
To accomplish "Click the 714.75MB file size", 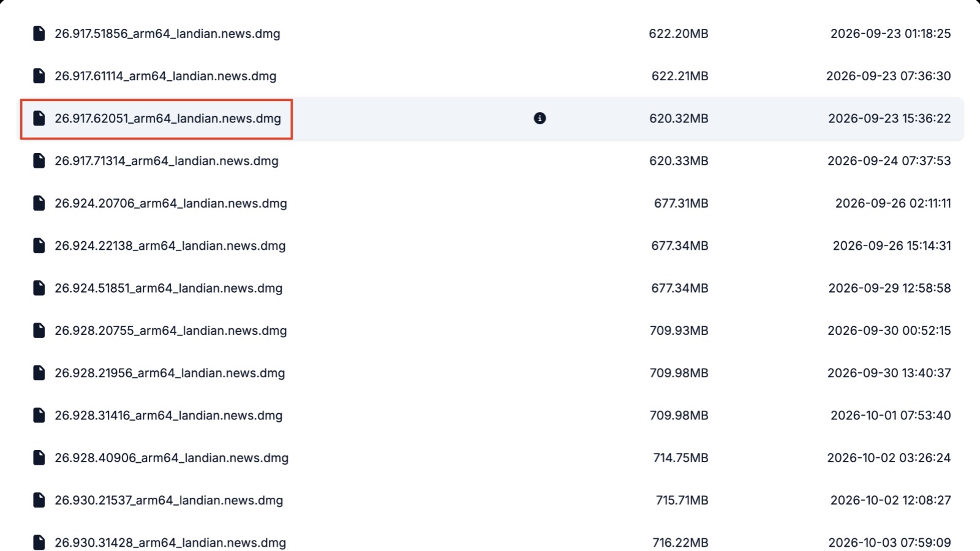I will [x=680, y=457].
